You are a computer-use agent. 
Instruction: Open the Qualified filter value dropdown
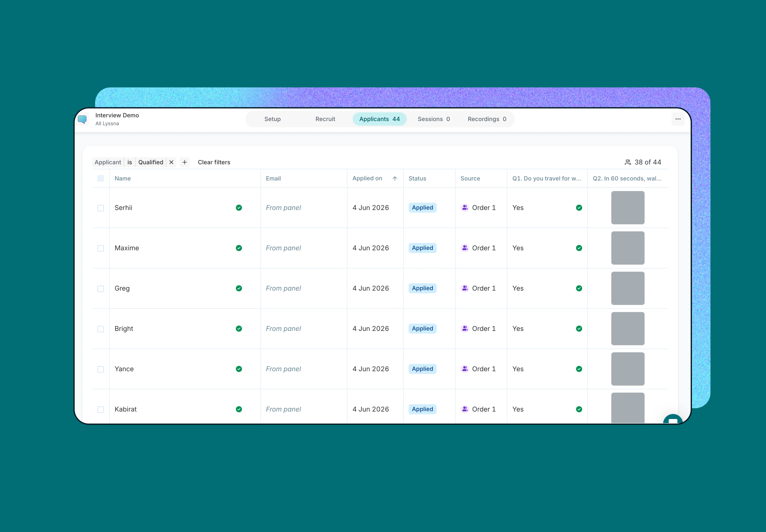[151, 162]
